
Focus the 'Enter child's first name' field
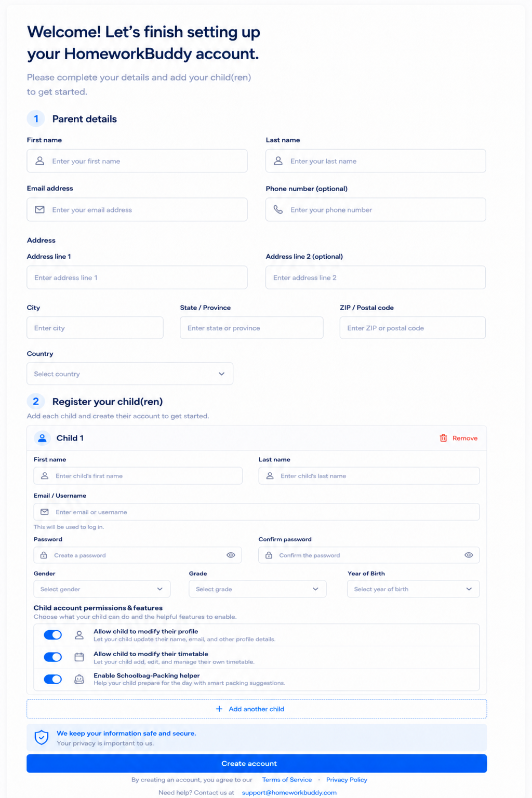click(138, 476)
